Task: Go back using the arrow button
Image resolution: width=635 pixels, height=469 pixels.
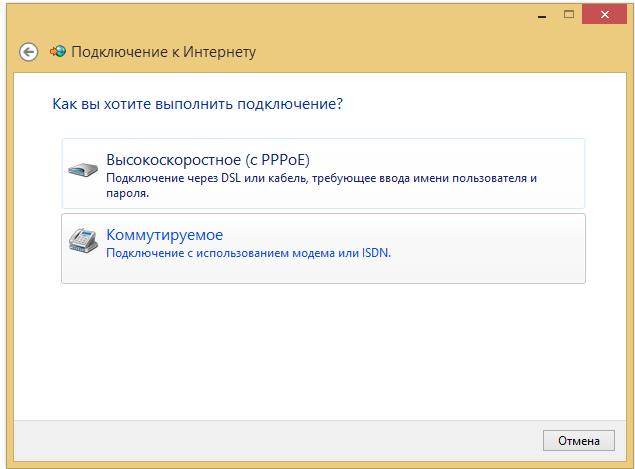Action: pyautogui.click(x=29, y=52)
